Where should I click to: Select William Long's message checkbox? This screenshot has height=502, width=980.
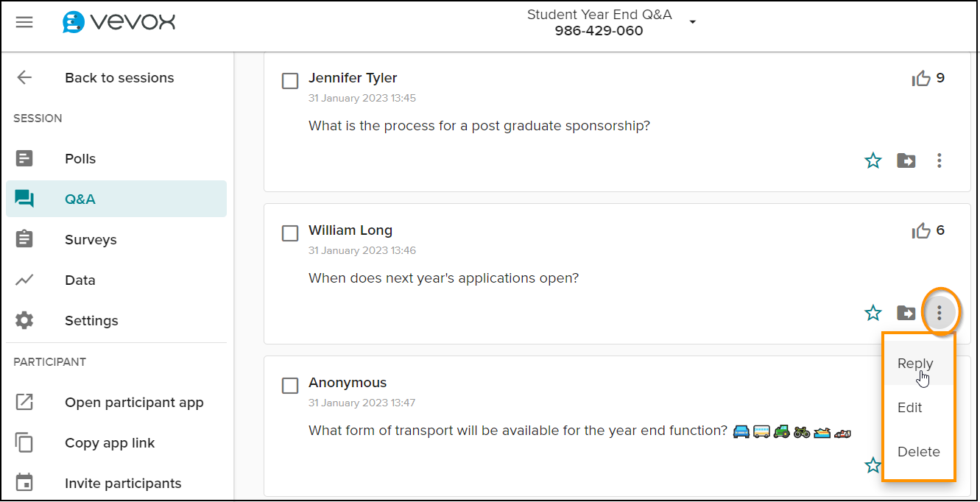(290, 233)
